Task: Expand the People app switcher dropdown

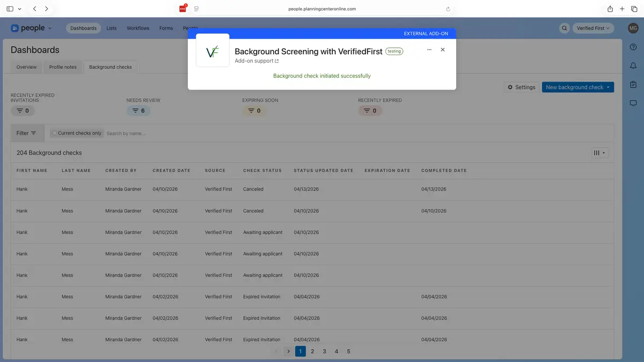Action: (x=50, y=28)
